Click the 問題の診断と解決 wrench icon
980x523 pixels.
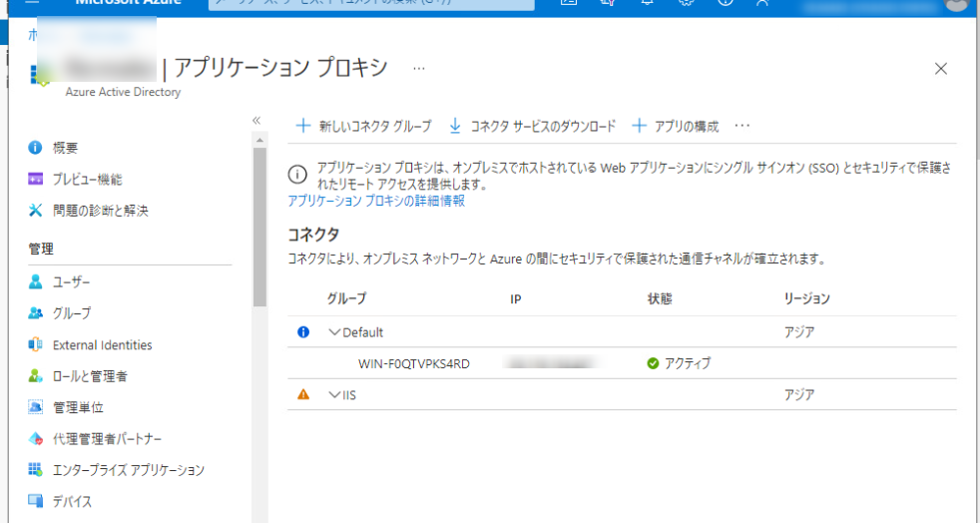pyautogui.click(x=36, y=211)
